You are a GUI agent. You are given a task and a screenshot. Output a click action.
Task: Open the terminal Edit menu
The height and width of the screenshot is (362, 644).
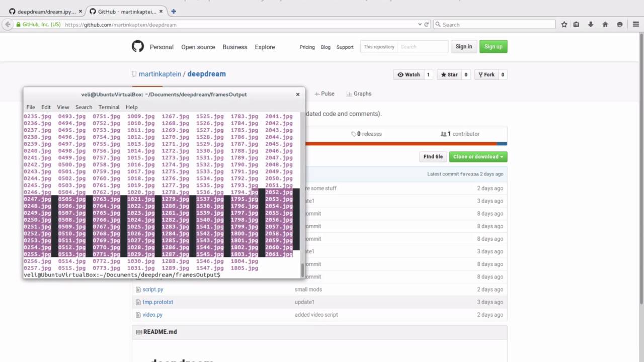pyautogui.click(x=46, y=107)
